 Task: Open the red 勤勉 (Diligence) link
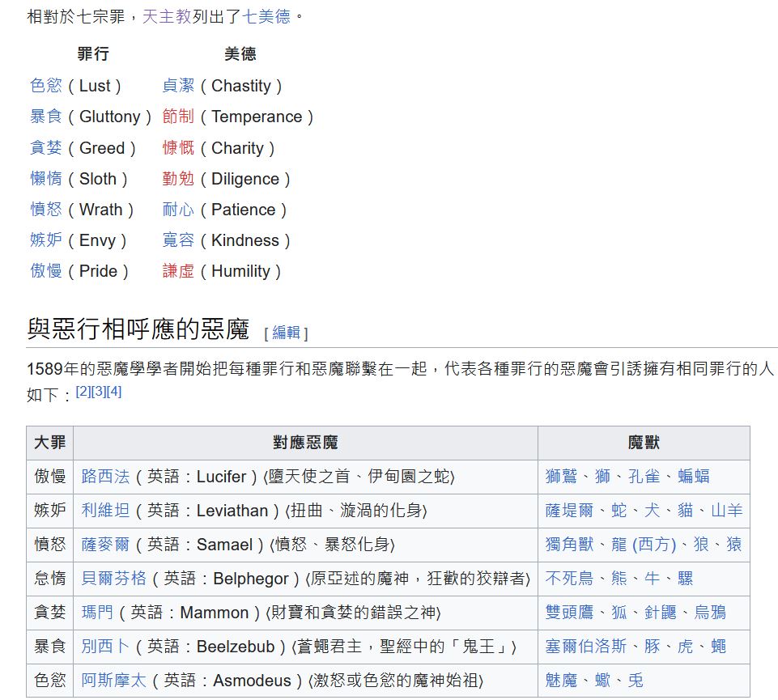point(178,179)
